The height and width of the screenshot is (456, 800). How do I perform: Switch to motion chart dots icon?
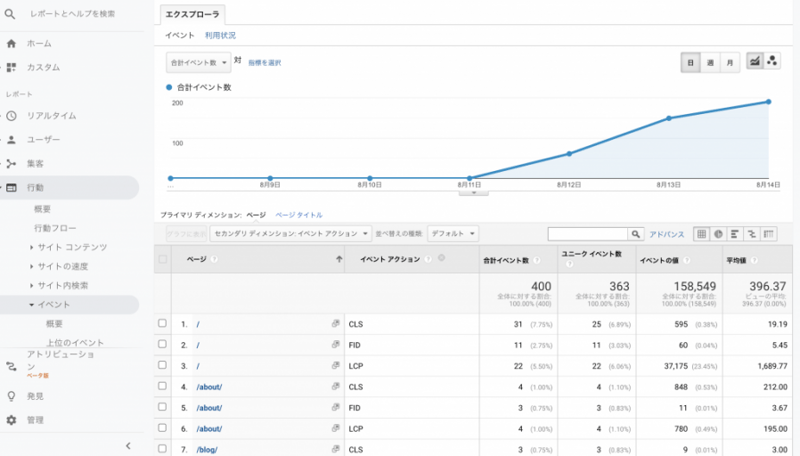(x=772, y=62)
